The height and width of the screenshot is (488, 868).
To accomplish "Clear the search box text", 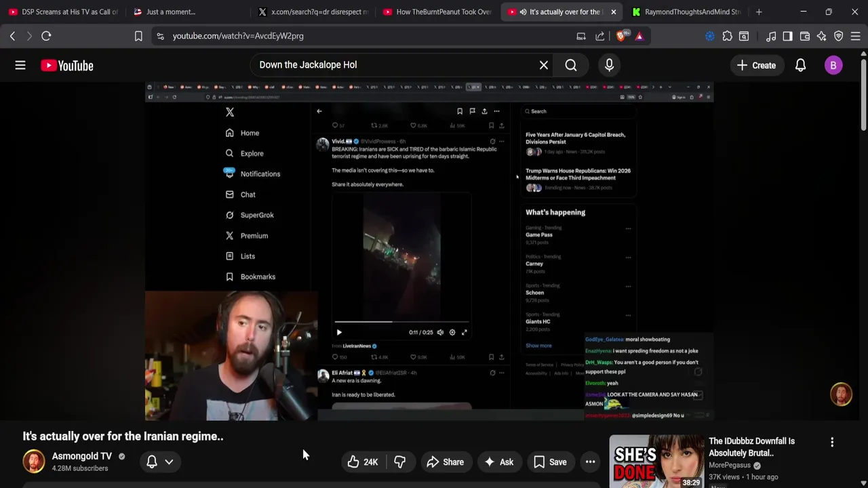I will pyautogui.click(x=544, y=65).
